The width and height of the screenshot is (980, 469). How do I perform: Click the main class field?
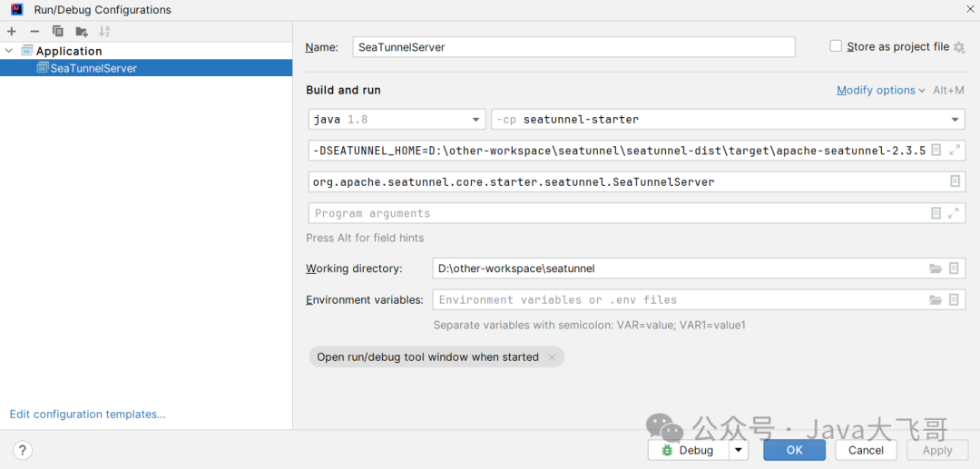pos(637,181)
